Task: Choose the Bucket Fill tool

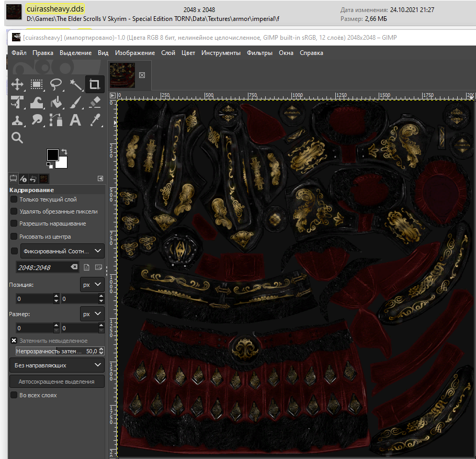Action: pyautogui.click(x=56, y=102)
